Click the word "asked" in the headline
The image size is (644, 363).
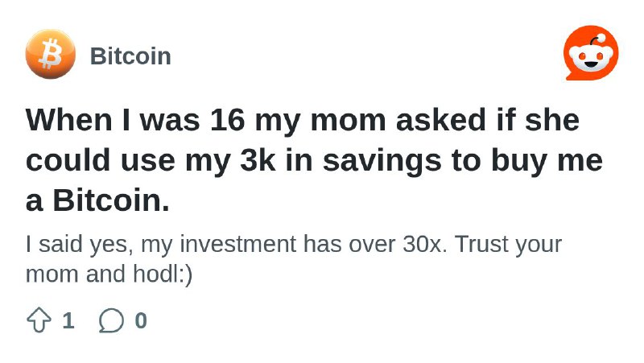tap(440, 119)
